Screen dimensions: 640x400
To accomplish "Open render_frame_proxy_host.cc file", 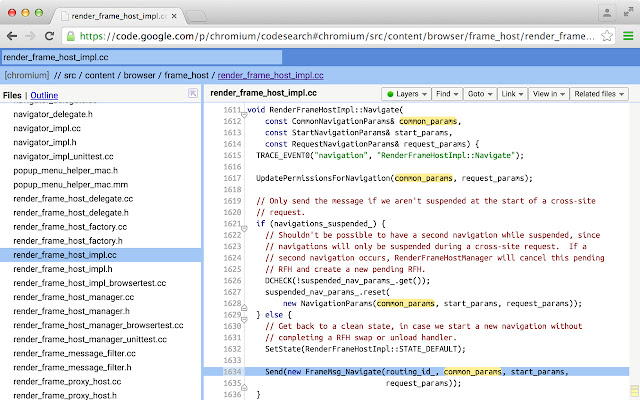I will [x=67, y=382].
